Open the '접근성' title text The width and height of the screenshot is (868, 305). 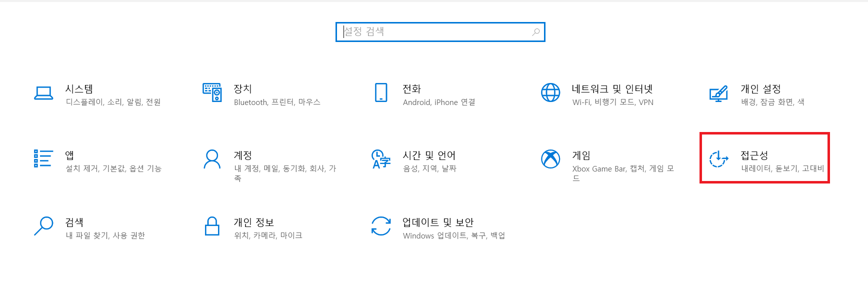pos(754,155)
